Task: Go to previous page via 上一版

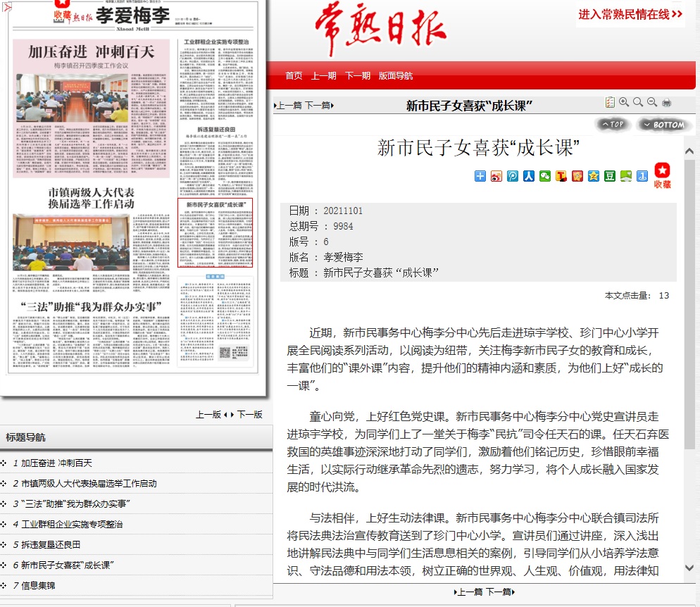Action: (x=209, y=415)
